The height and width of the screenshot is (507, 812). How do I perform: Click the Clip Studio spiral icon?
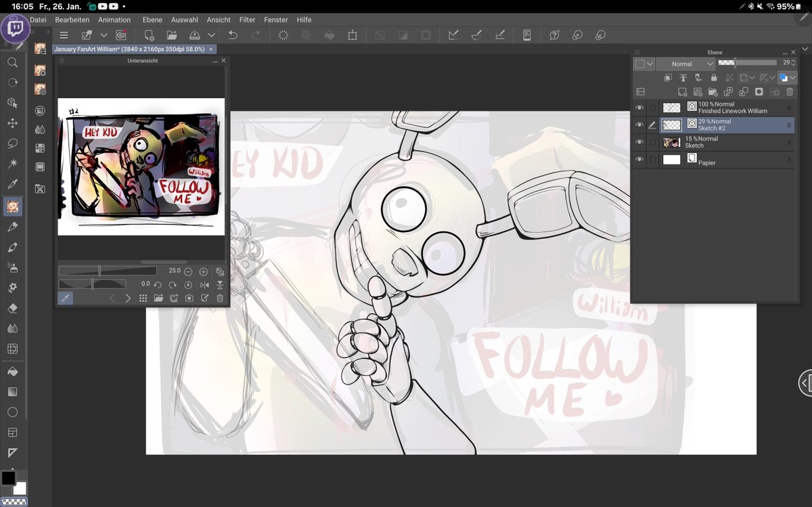click(121, 35)
